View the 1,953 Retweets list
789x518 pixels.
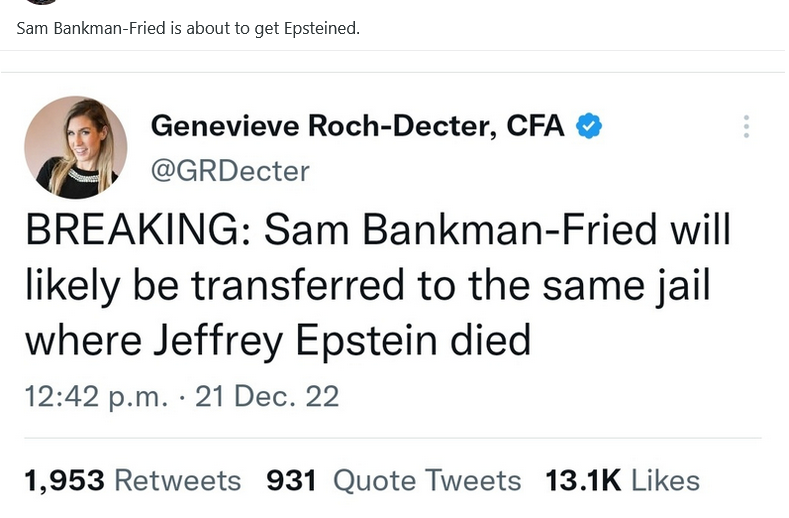pos(132,481)
